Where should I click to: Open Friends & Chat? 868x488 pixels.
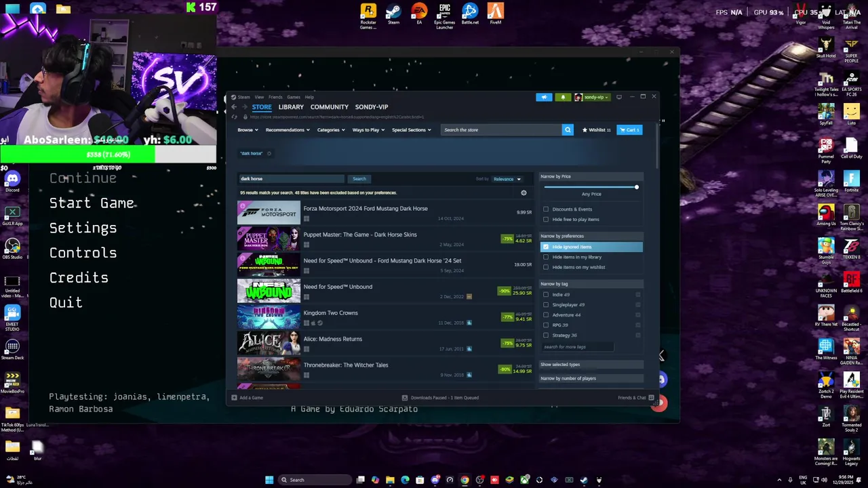pos(636,398)
